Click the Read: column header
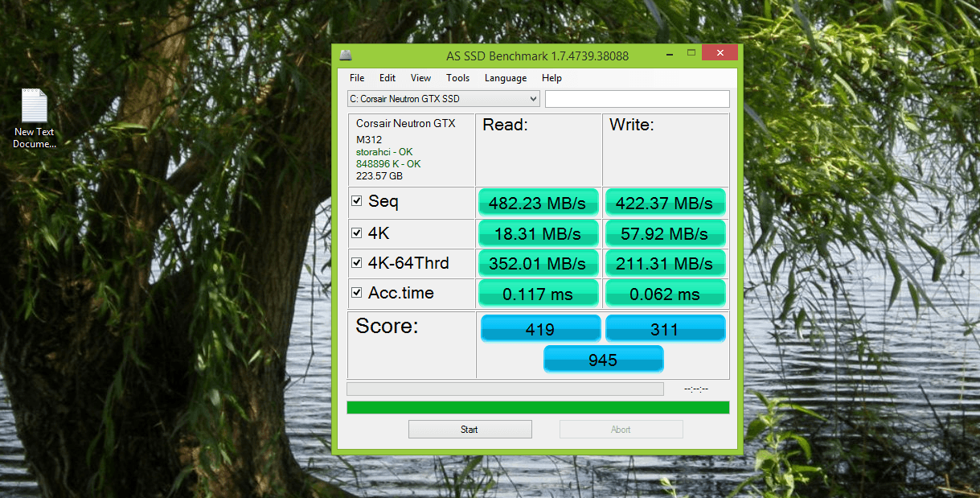Viewport: 980px width, 498px height. tap(505, 125)
